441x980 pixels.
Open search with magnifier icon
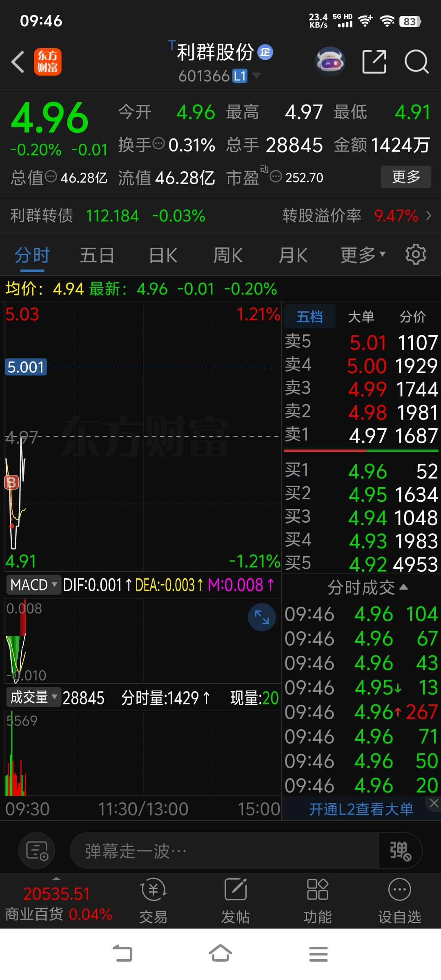(x=416, y=62)
